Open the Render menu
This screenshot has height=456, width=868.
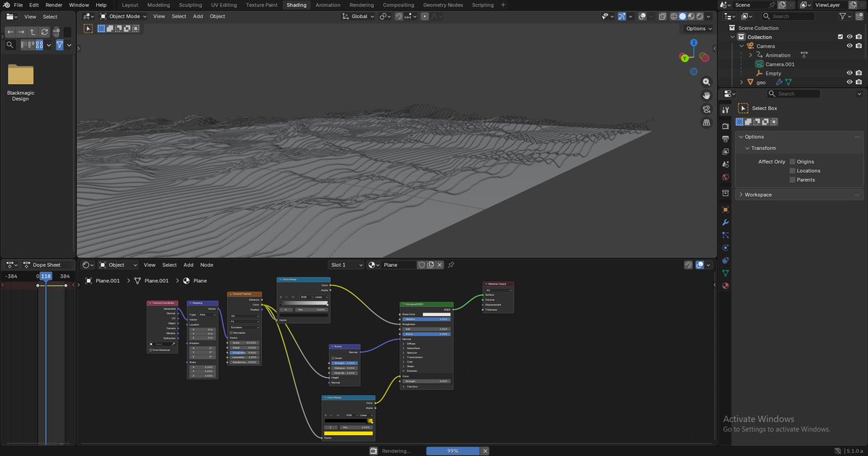(x=54, y=5)
